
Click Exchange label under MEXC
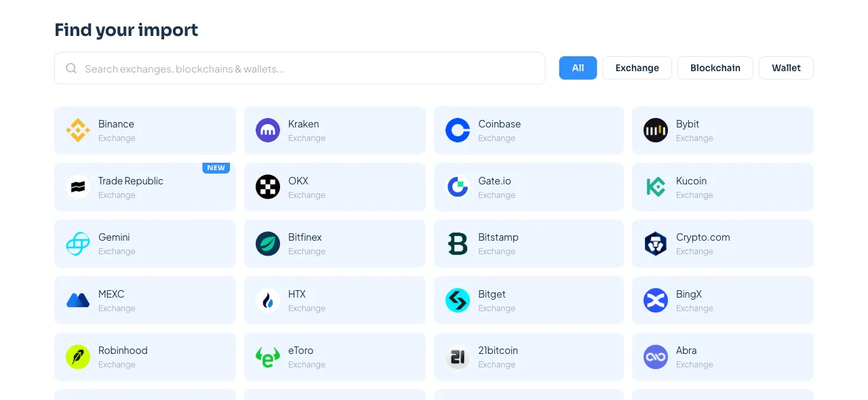117,308
